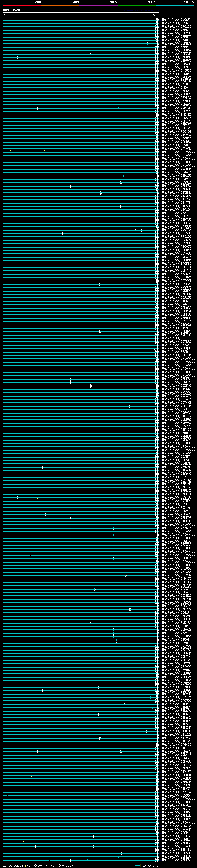The width and height of the screenshot is (197, 868).
Task: Select label UniRef100_B4HTV7
Action: pos(176,741)
